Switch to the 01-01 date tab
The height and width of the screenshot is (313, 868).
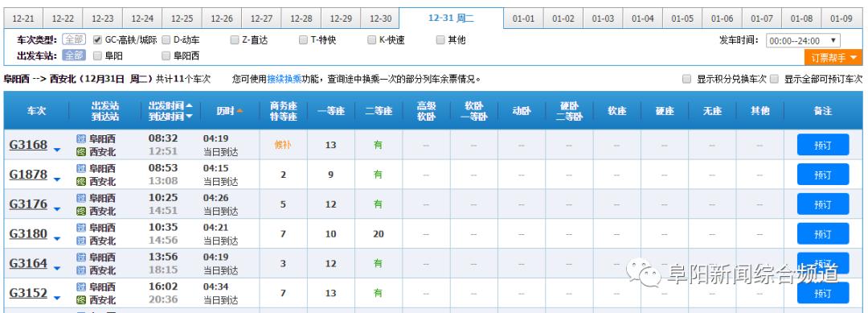[524, 19]
